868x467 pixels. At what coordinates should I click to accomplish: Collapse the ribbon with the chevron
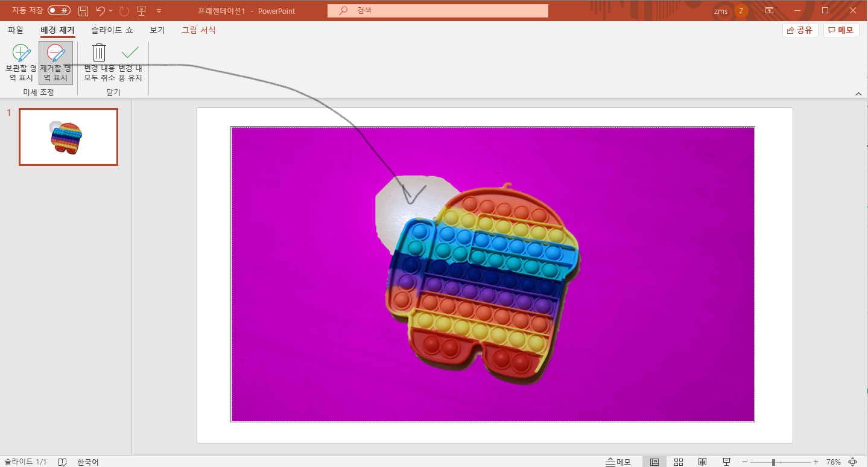pyautogui.click(x=858, y=94)
